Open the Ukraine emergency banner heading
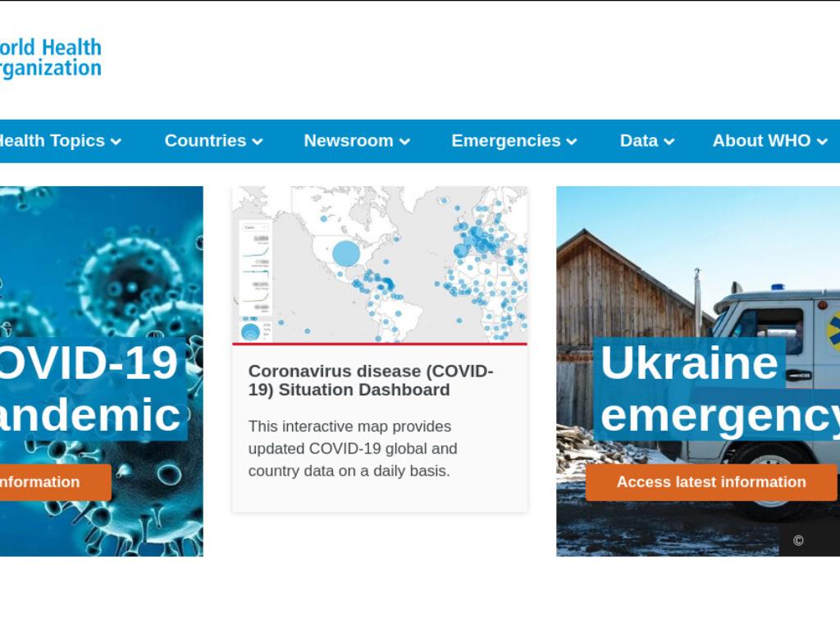The image size is (840, 630). pos(716,388)
